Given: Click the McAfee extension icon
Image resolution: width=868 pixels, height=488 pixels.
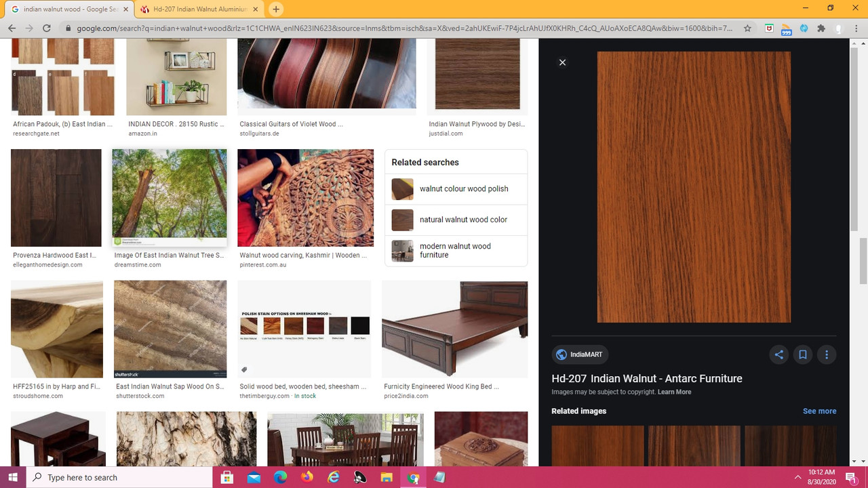Looking at the screenshot, I should point(769,28).
